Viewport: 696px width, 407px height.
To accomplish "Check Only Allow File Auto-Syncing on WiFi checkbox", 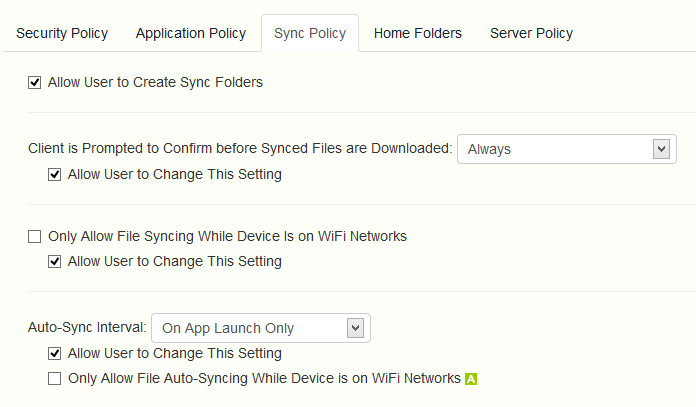I will (55, 379).
